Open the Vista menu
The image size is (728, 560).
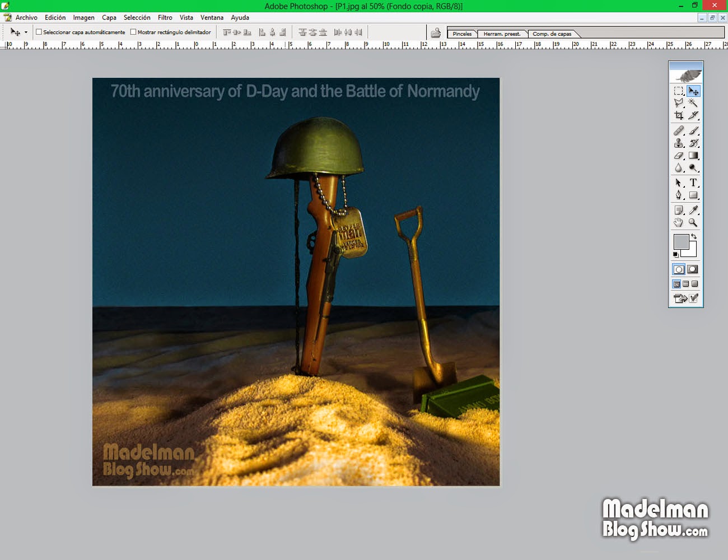tap(186, 17)
